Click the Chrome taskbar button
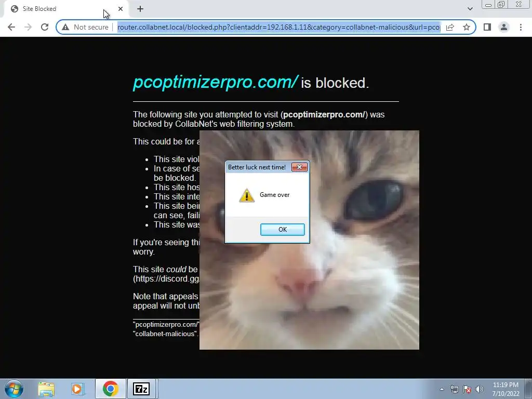The width and height of the screenshot is (532, 399). [110, 389]
